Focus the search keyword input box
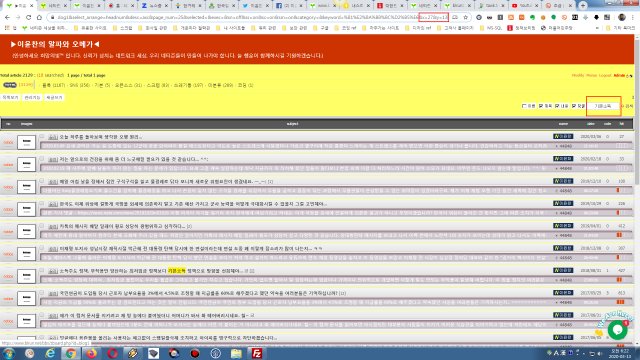This screenshot has width=640, height=360. point(603,106)
